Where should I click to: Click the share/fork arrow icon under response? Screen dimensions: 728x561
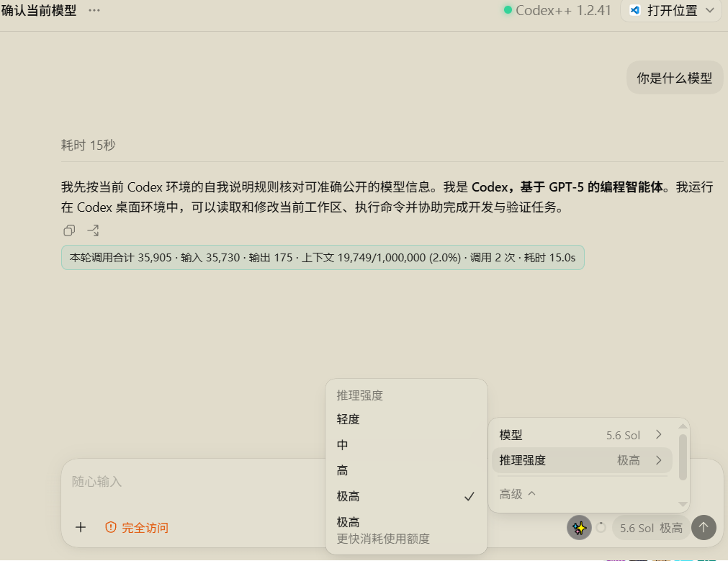[x=93, y=230]
